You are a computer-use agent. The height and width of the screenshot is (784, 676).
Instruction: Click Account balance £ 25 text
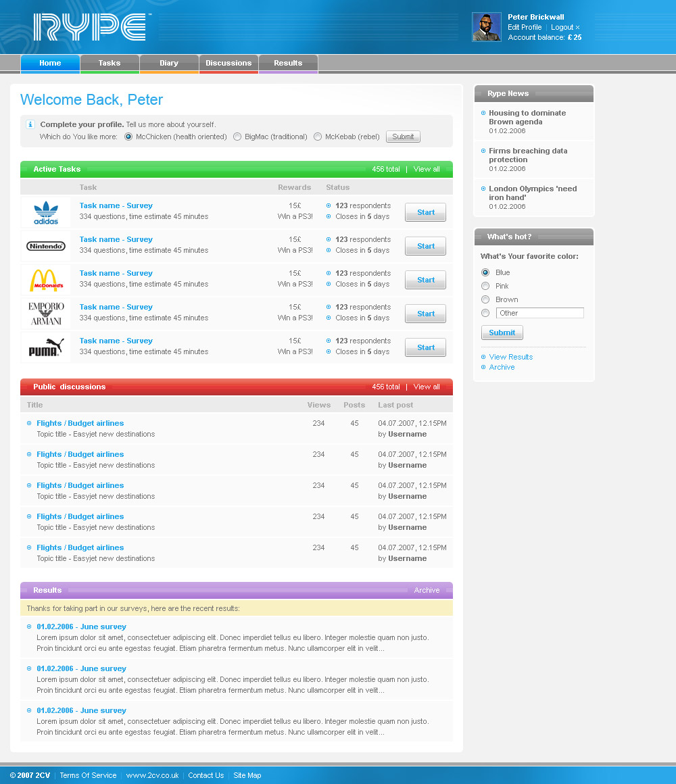pyautogui.click(x=544, y=37)
